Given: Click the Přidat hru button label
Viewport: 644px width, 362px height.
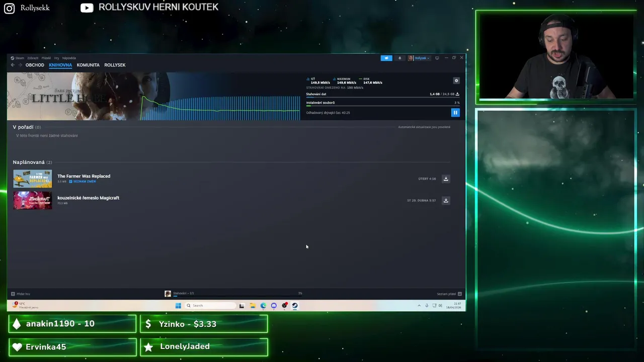Looking at the screenshot, I should click(23, 294).
